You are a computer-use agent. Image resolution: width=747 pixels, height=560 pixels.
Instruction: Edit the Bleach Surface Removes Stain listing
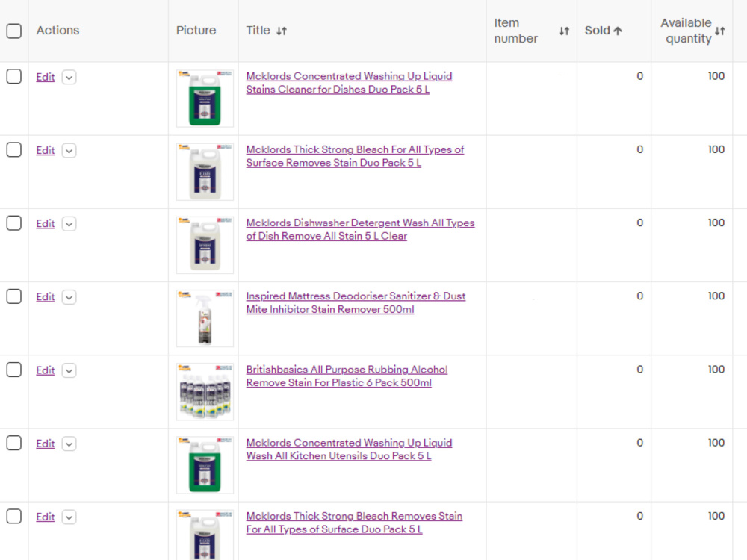[x=46, y=151]
